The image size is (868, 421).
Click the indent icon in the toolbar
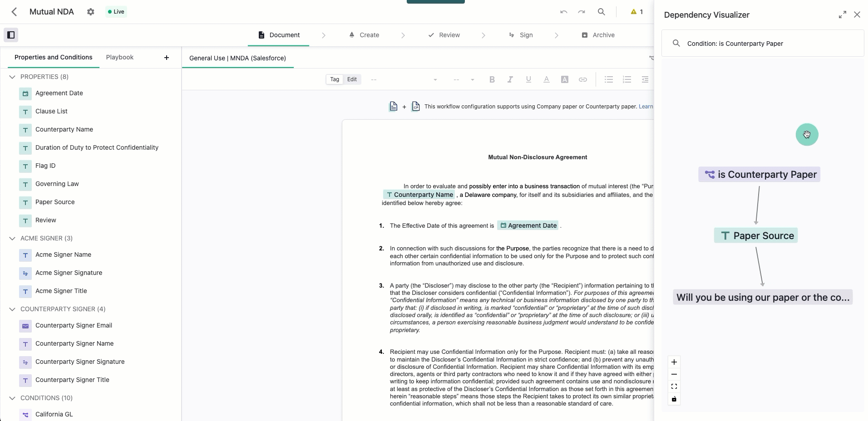645,79
